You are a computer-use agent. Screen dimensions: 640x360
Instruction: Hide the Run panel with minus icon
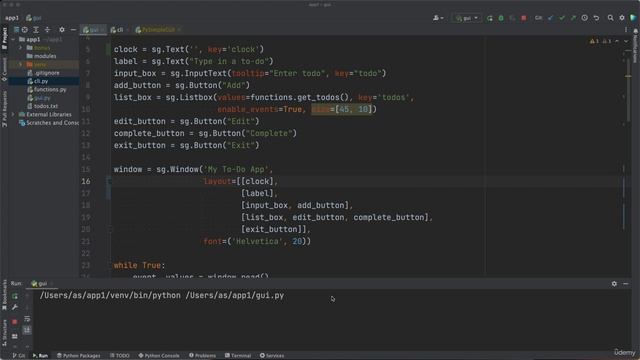[x=626, y=283]
